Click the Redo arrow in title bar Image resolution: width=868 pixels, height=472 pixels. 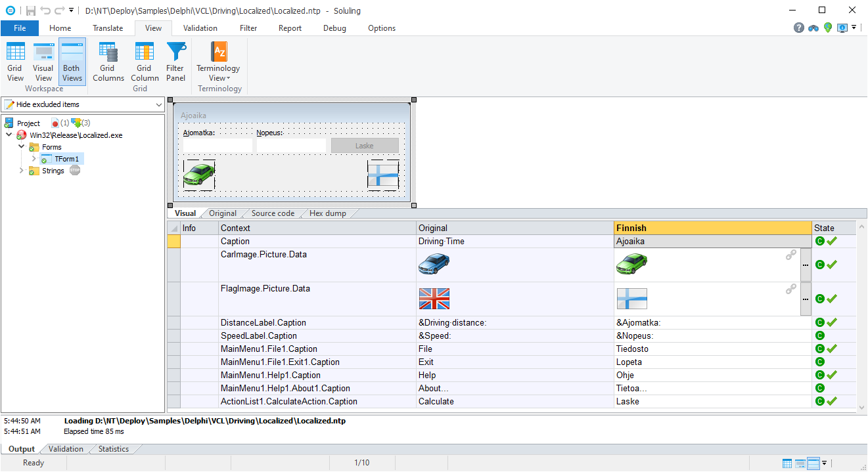pyautogui.click(x=58, y=11)
